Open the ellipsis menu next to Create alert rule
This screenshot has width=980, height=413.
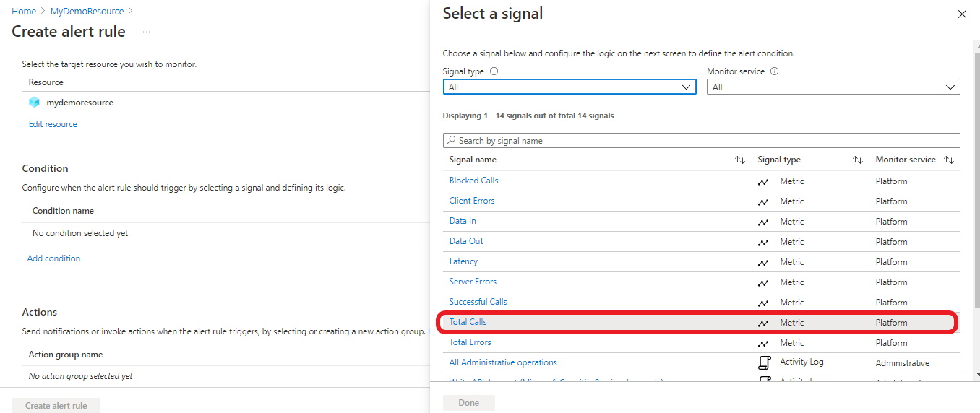[146, 32]
